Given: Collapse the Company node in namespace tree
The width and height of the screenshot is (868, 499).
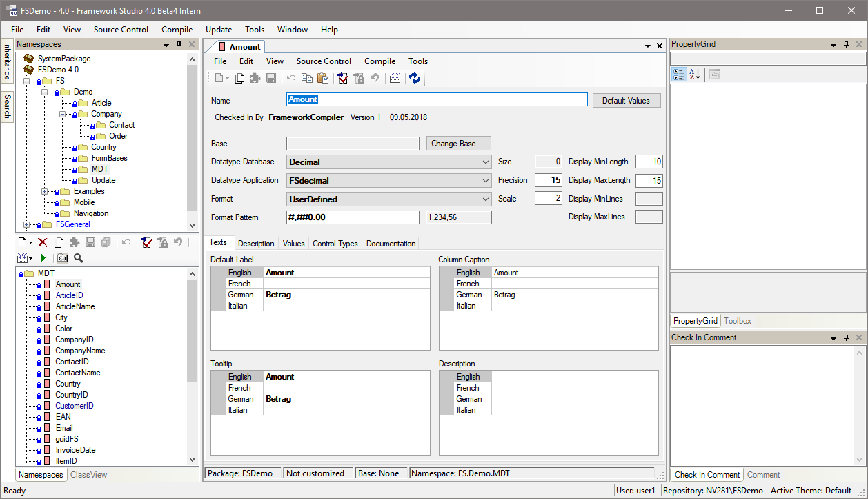Looking at the screenshot, I should pos(62,114).
